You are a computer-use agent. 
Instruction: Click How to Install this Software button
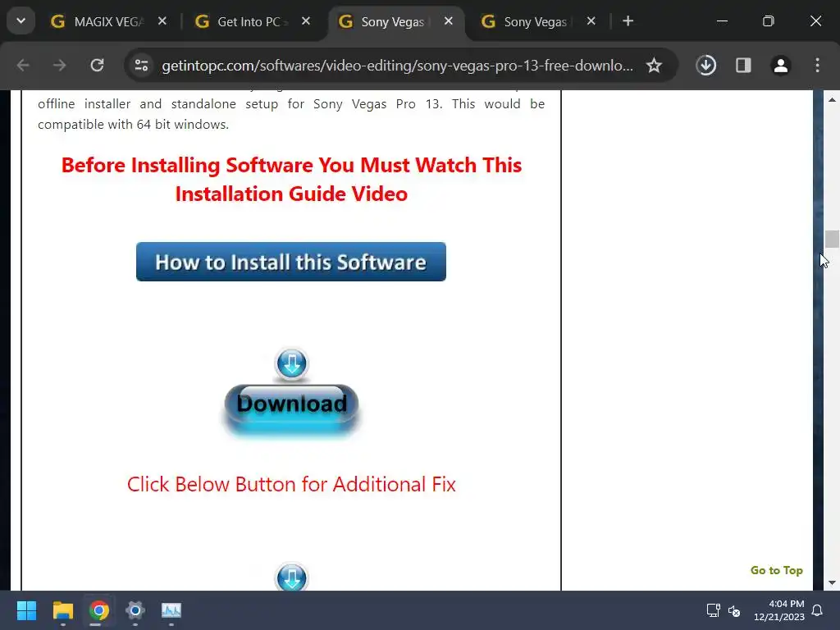291,262
